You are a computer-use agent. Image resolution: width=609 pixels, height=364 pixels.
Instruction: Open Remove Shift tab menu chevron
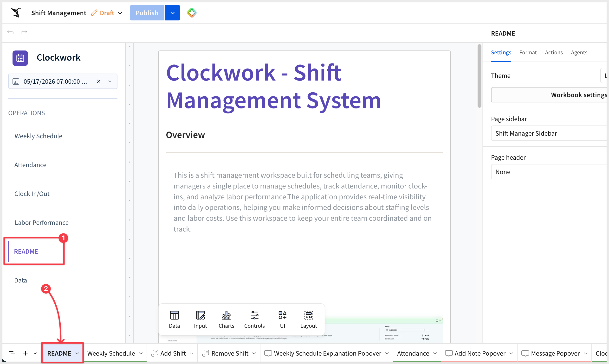254,353
